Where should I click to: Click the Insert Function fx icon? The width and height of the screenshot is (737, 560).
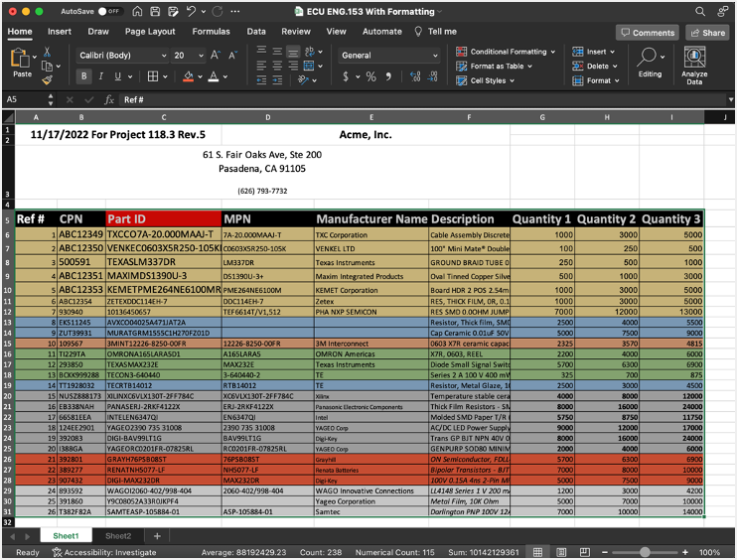click(x=109, y=99)
